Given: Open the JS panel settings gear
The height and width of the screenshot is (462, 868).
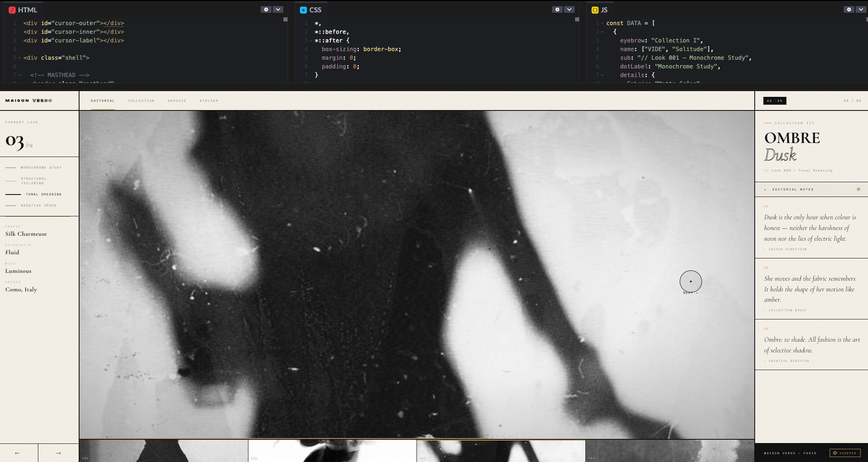Looking at the screenshot, I should 849,9.
